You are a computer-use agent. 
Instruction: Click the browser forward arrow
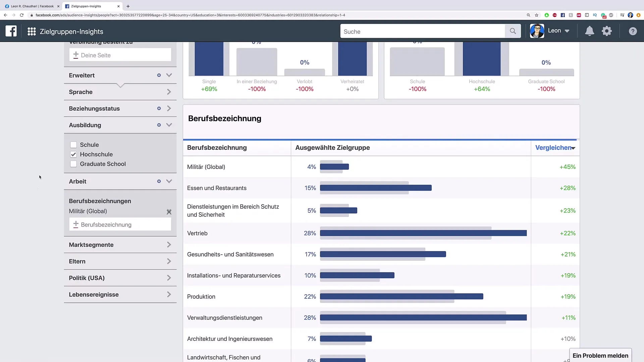13,15
